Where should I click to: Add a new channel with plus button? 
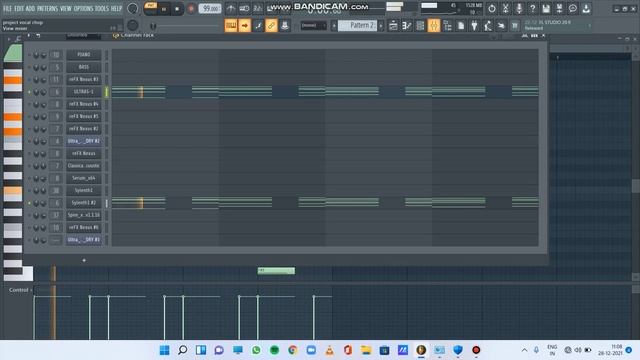[x=84, y=260]
